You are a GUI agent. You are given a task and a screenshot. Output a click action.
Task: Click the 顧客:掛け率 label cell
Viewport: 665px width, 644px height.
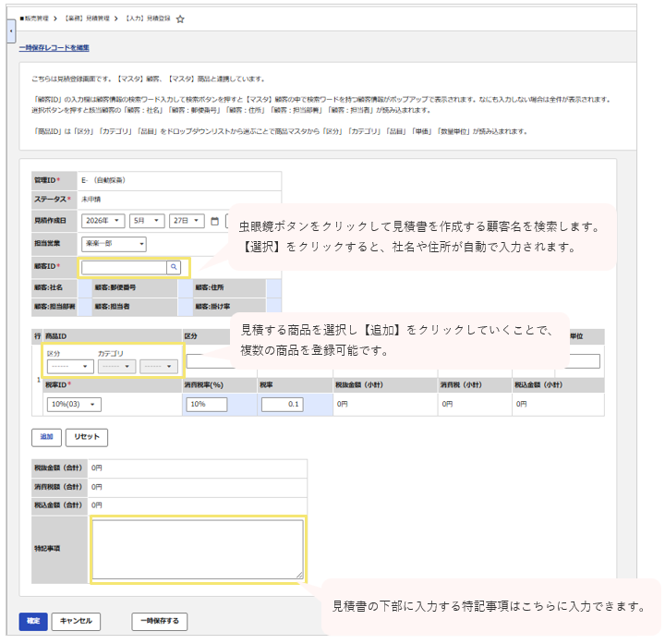[229, 307]
